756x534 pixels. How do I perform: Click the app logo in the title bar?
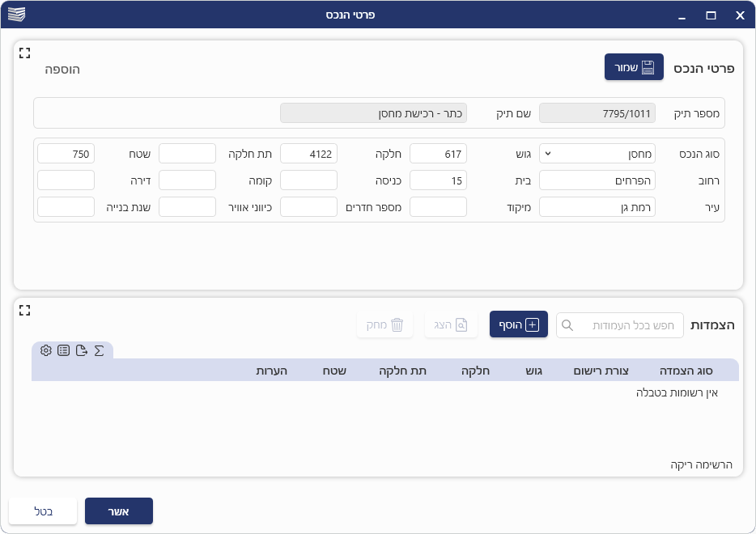pyautogui.click(x=16, y=15)
